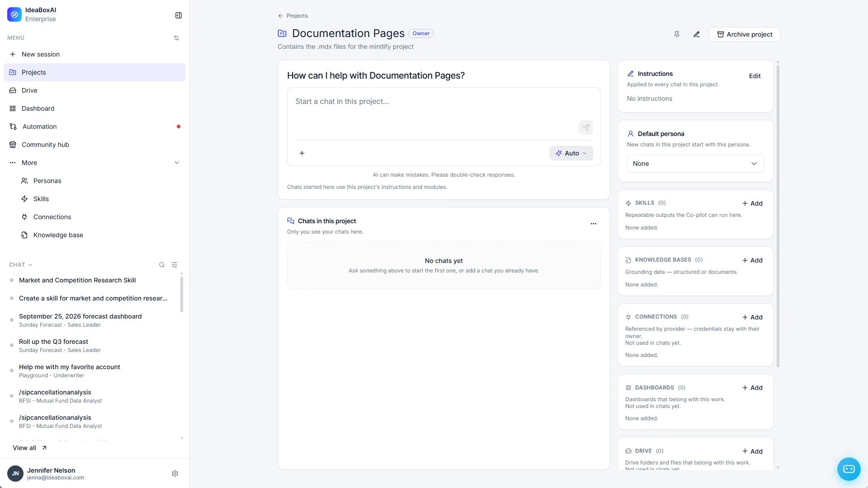Open 'Help me with my favorite account' chat
Viewport: 868px width, 488px height.
click(x=90, y=371)
